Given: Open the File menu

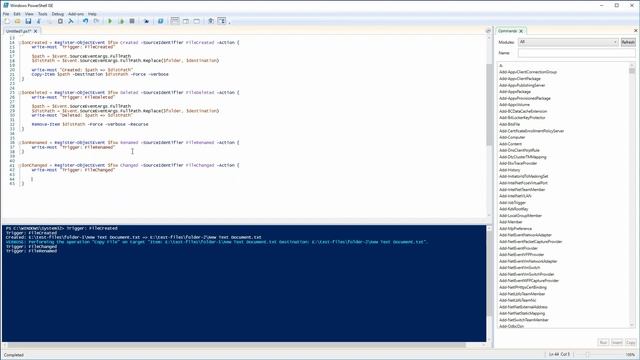Looking at the screenshot, I should 6,14.
